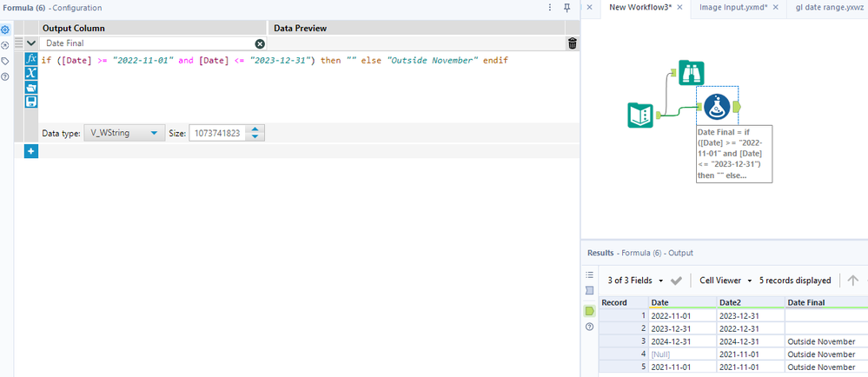Open the Configuration gear tab icon
Screen dimensions: 868x377
coord(5,30)
